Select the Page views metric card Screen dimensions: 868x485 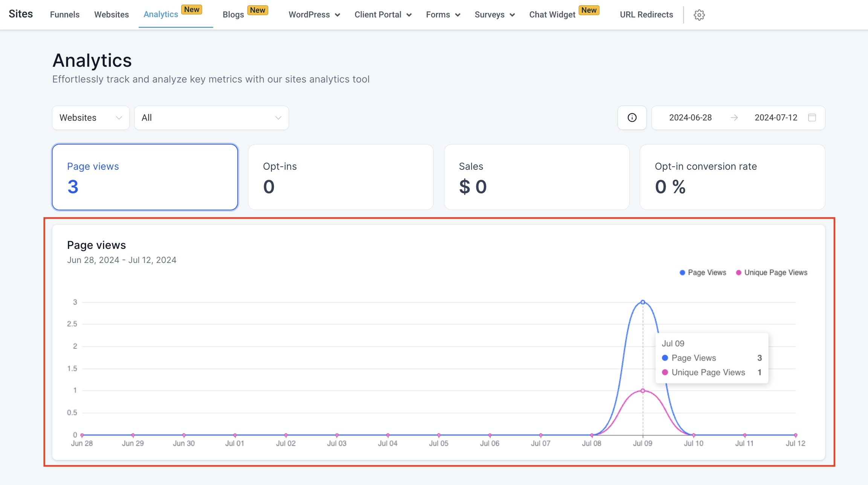pos(145,177)
